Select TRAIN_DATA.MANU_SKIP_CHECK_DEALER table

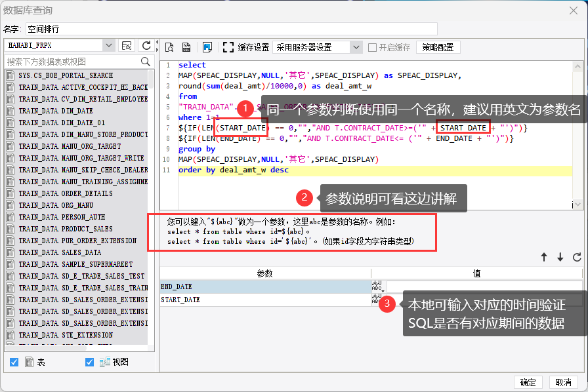(83, 170)
